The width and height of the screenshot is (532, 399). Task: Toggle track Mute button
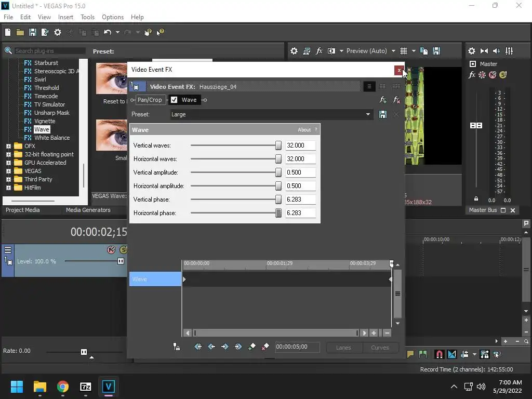[111, 250]
